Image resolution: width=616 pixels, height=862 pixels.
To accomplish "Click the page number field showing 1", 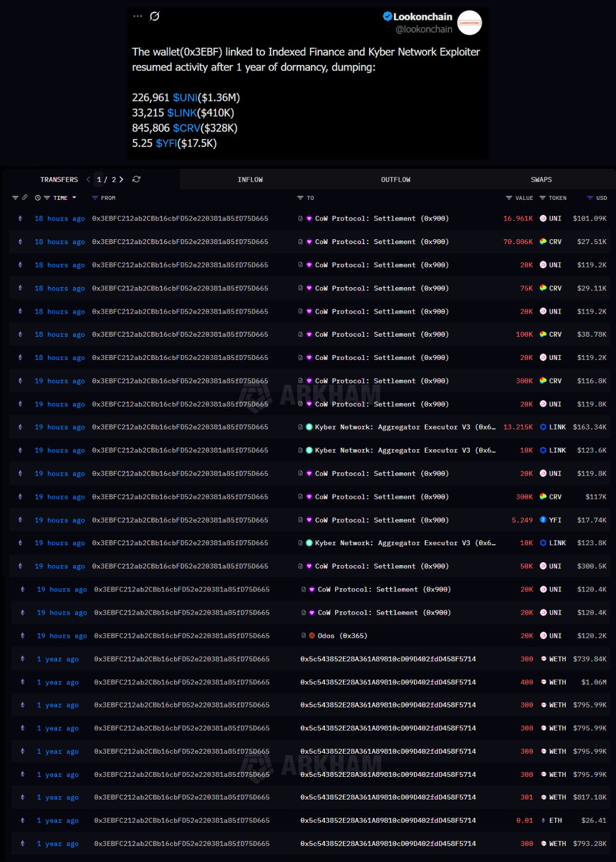I will coord(99,179).
